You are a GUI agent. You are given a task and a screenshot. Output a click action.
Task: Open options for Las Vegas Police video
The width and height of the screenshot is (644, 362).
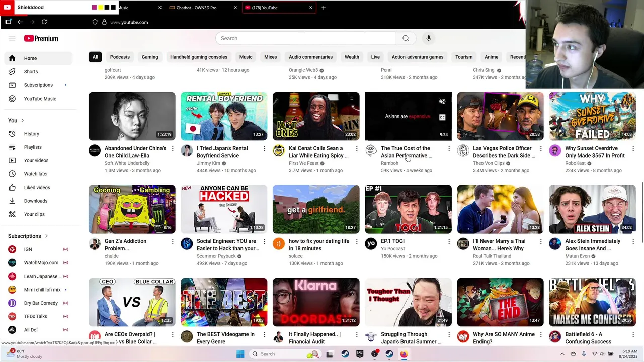coord(541,149)
